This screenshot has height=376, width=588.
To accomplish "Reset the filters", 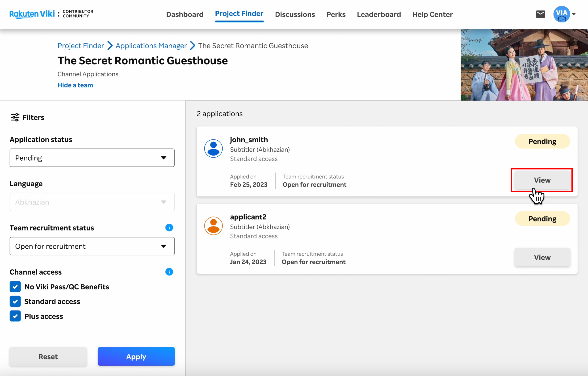I will (x=48, y=356).
